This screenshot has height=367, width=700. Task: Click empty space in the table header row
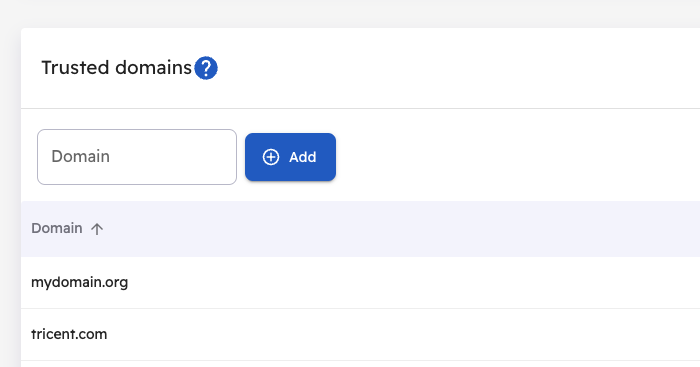(402, 229)
